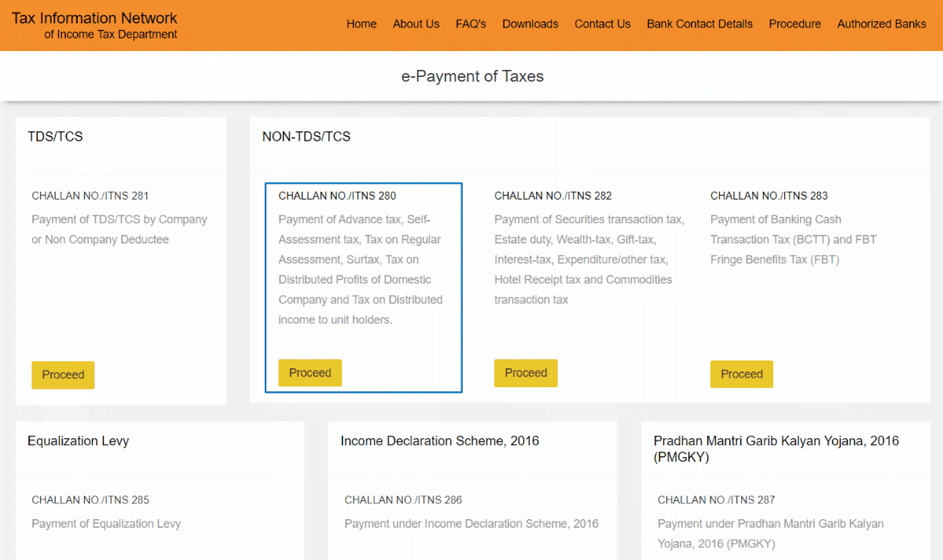Proceed with Challan ITNS 282 payment
The width and height of the screenshot is (943, 560).
click(x=526, y=372)
